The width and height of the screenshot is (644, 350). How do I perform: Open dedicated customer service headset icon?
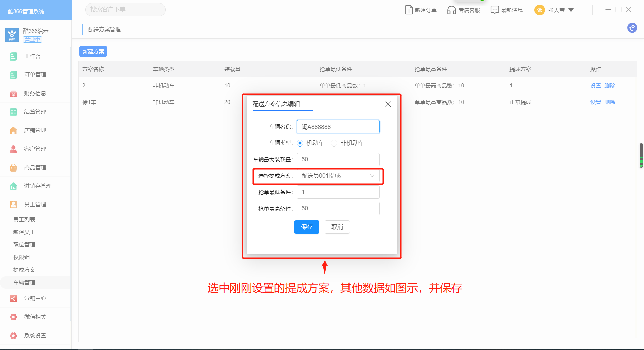[x=451, y=10]
